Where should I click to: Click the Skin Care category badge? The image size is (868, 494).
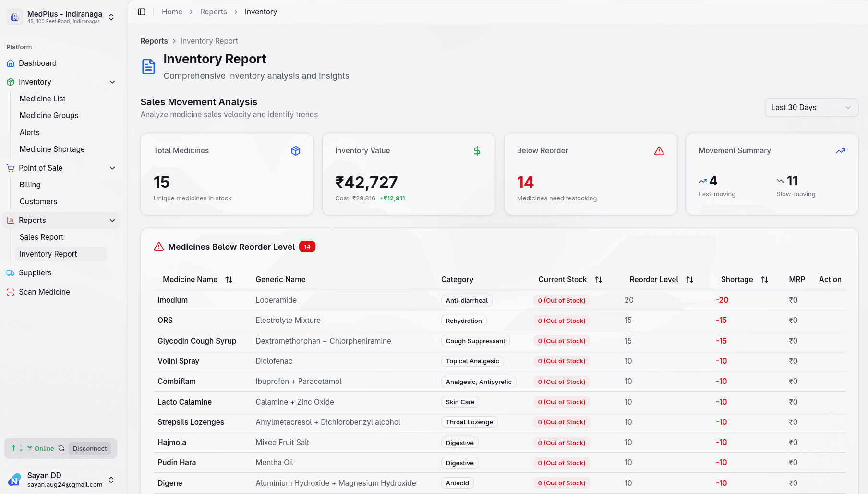[460, 402]
